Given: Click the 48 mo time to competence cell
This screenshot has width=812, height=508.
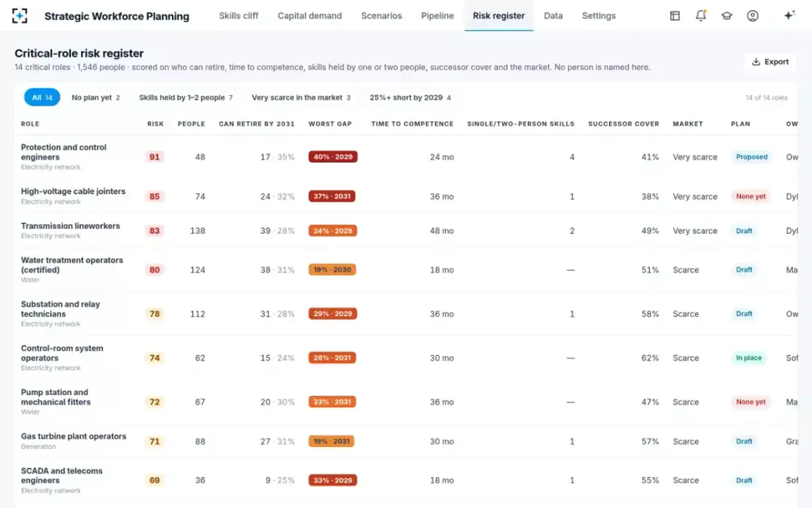Looking at the screenshot, I should [x=442, y=231].
